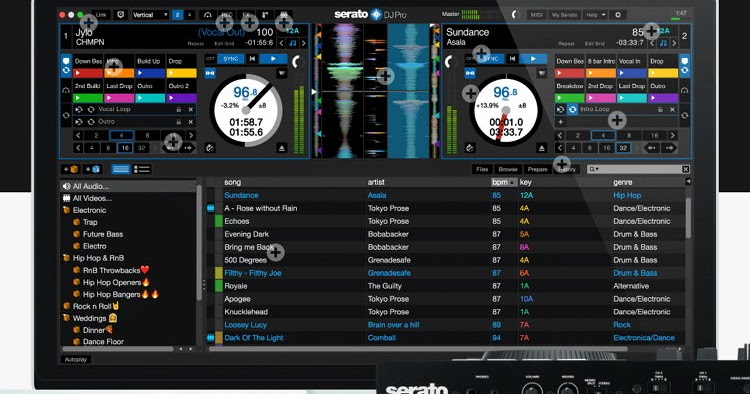
Task: Trigger yellow Drop cue on deck 2
Action: pos(663,73)
